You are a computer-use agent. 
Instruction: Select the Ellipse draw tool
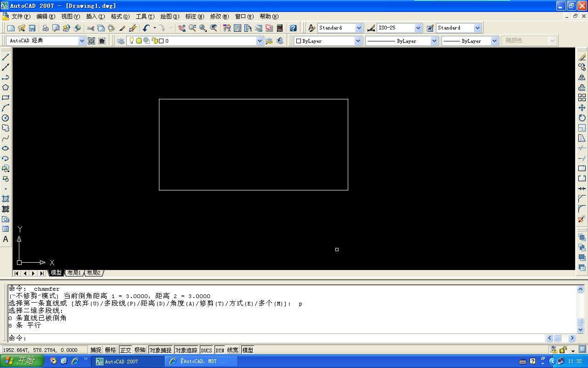point(6,148)
